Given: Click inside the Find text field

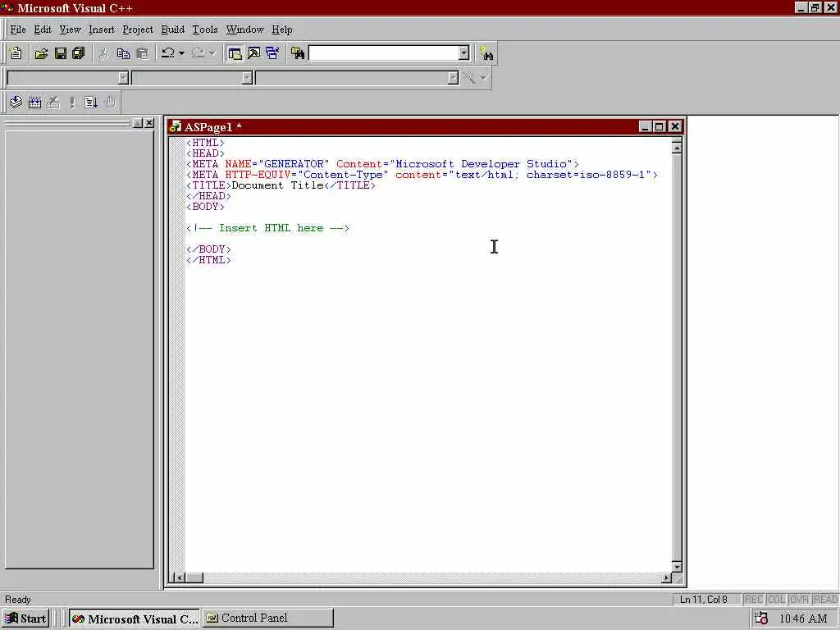Looking at the screenshot, I should pyautogui.click(x=384, y=53).
